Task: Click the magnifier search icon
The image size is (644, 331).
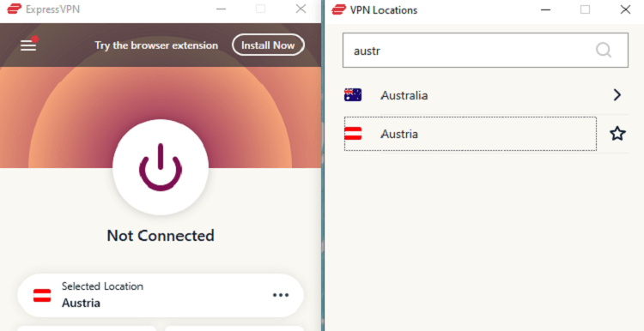Action: 604,51
